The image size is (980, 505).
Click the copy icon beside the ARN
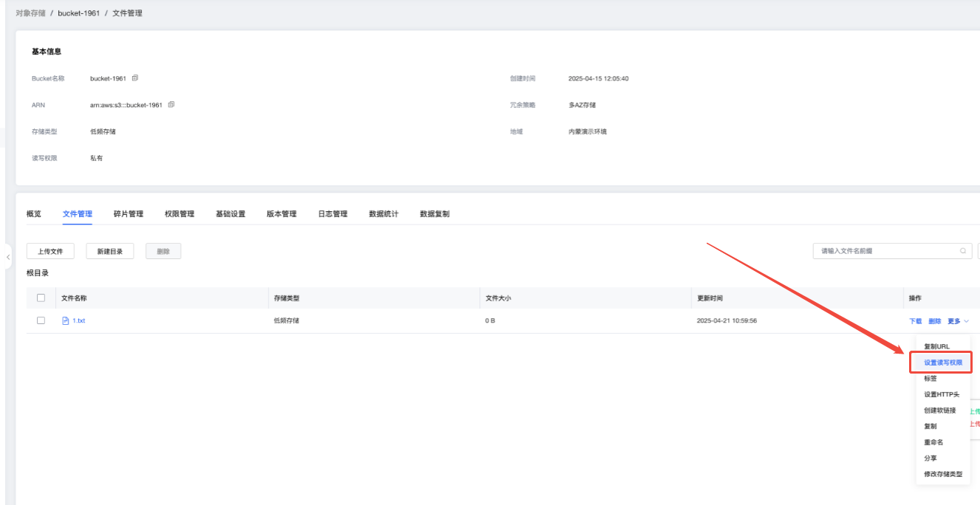171,105
